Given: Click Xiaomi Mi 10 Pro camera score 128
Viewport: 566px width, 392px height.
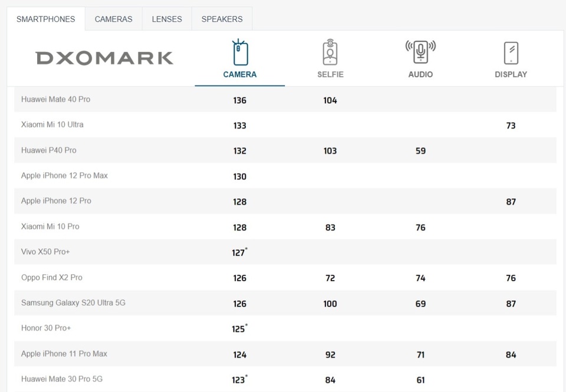Looking at the screenshot, I should 240,228.
